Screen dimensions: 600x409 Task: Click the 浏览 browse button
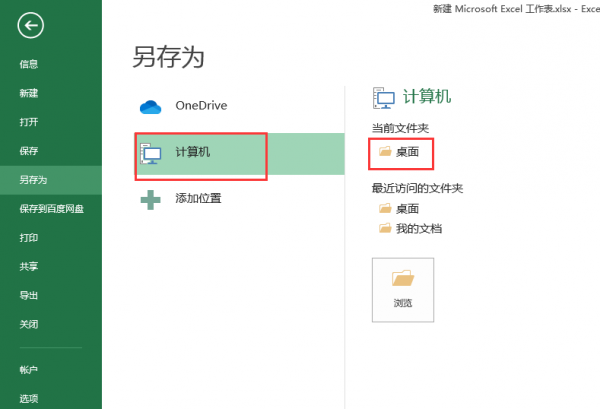403,290
